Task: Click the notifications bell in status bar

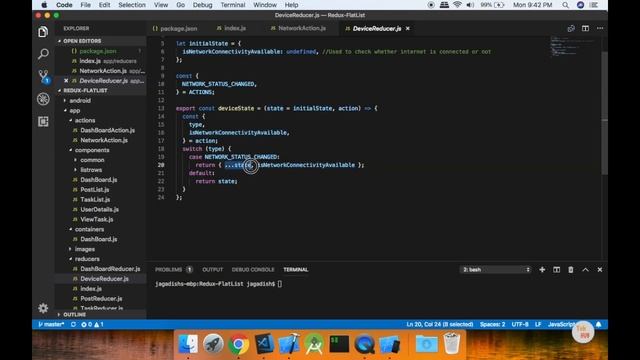Action: pos(598,324)
